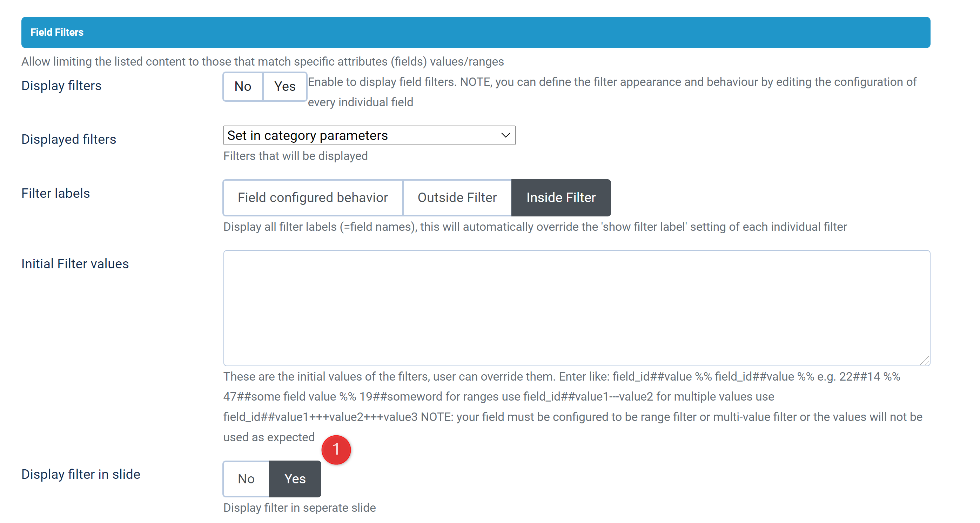
Task: Click the 'Initial Filter values' field label
Action: click(x=75, y=264)
